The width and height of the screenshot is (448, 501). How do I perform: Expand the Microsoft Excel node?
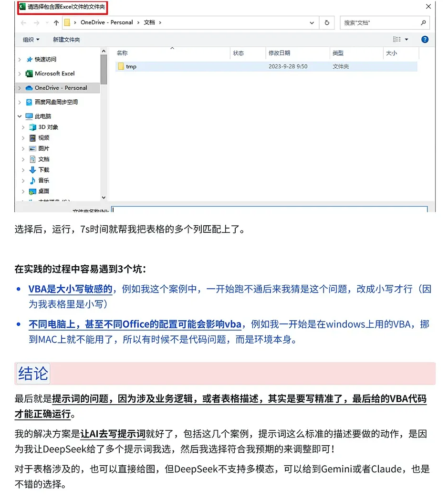[20, 74]
